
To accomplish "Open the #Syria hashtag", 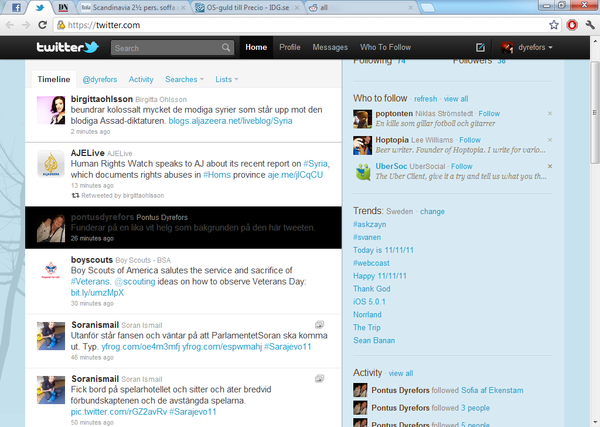I will 315,164.
